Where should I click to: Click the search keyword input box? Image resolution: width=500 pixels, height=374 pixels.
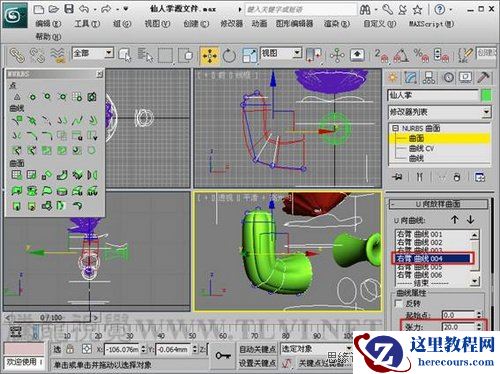click(x=301, y=9)
